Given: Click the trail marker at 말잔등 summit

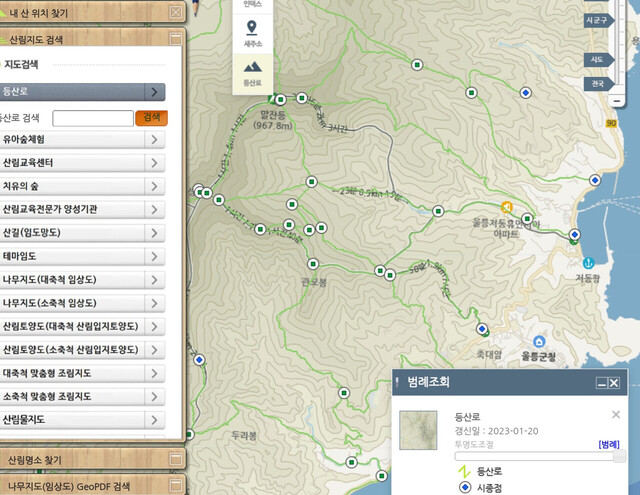Looking at the screenshot, I should pyautogui.click(x=280, y=99).
